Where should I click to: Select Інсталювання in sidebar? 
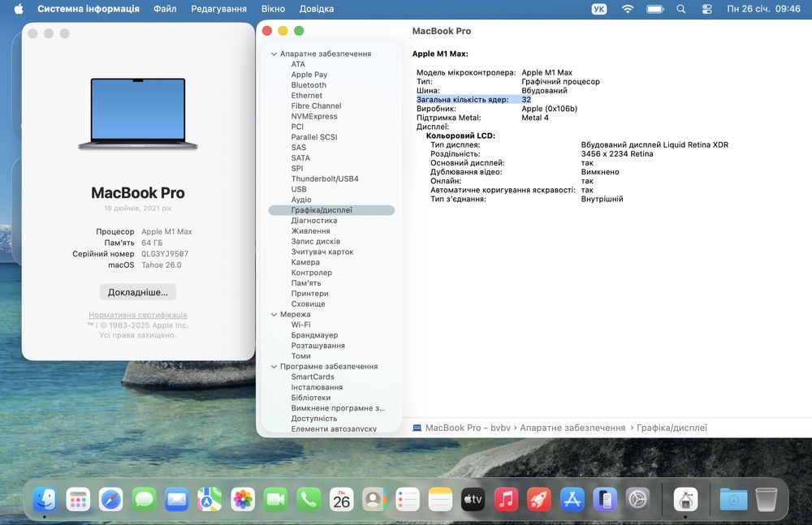[x=317, y=387]
